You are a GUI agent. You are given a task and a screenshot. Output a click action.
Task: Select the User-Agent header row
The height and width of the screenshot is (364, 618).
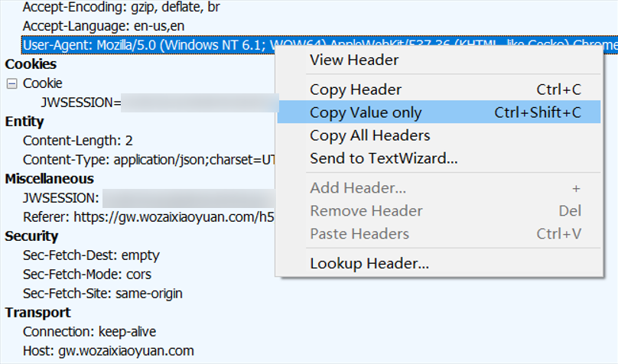145,45
